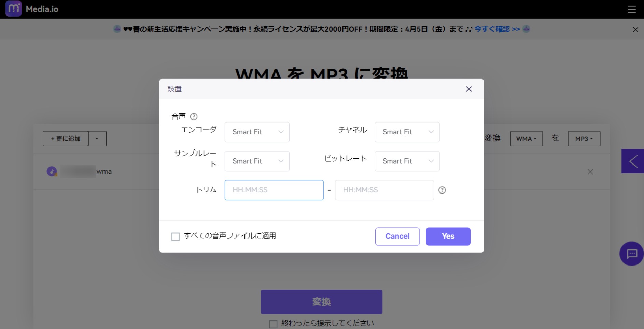Focus the トリム start time field
The height and width of the screenshot is (329, 644).
pos(274,190)
